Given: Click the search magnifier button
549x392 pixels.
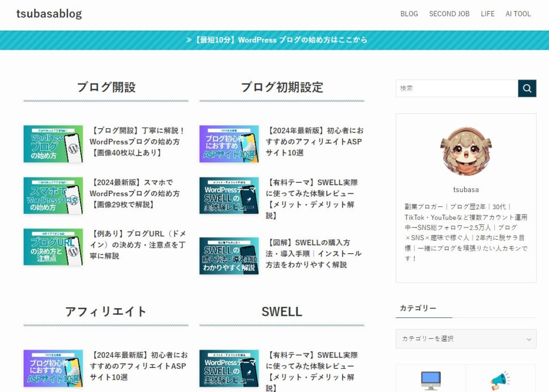Looking at the screenshot, I should pos(527,88).
